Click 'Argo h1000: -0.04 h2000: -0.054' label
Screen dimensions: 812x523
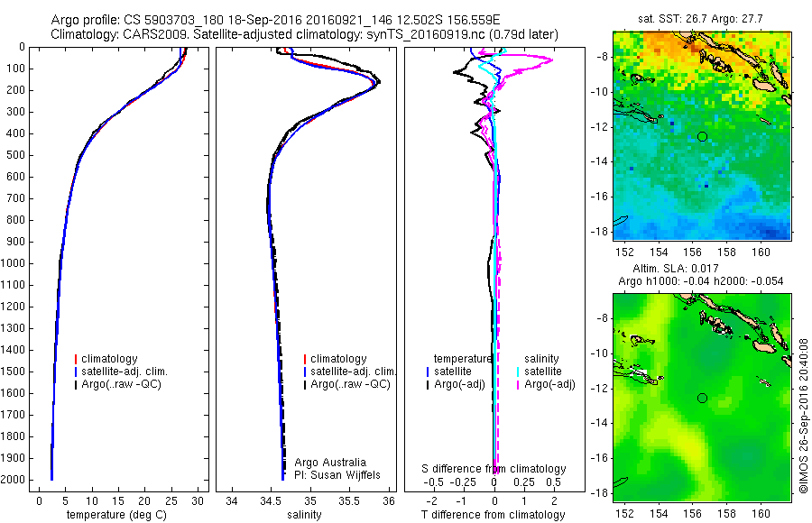(x=701, y=281)
